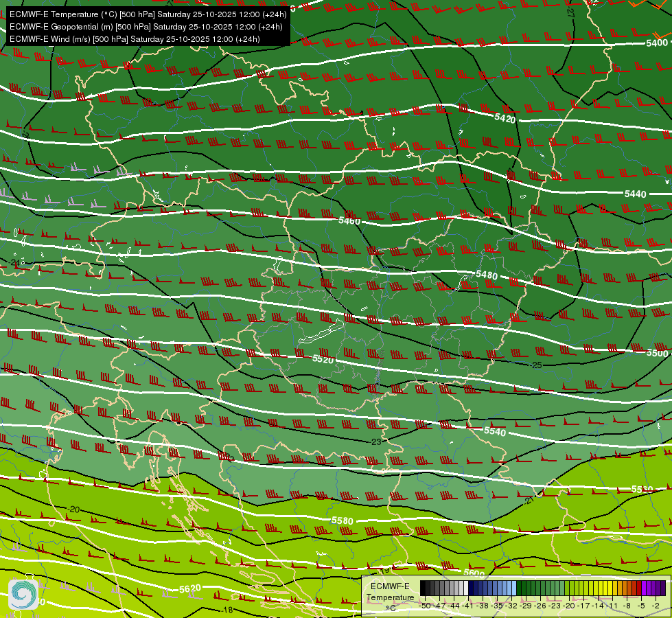This screenshot has width=672, height=618.
Task: Click the -17 legend scale value
Action: pos(583,606)
